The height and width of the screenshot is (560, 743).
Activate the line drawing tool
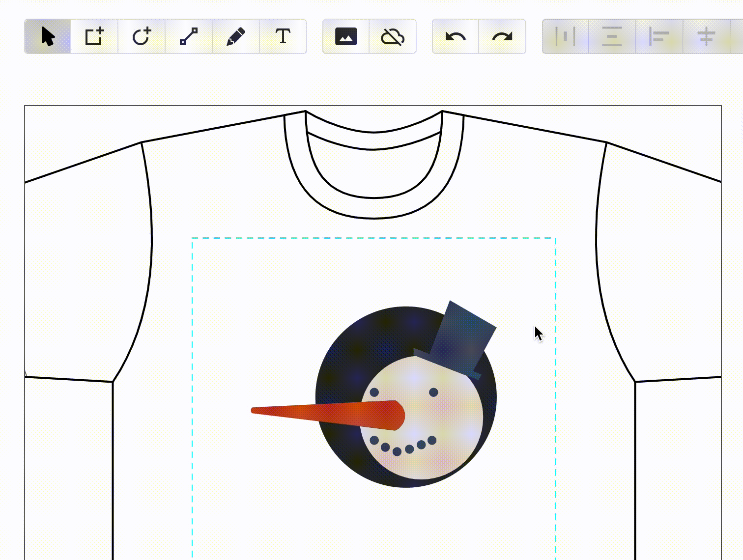[x=189, y=37]
